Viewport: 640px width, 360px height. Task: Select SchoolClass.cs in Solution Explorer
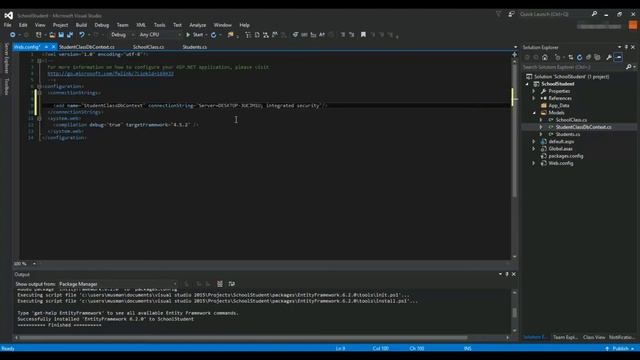pyautogui.click(x=571, y=120)
